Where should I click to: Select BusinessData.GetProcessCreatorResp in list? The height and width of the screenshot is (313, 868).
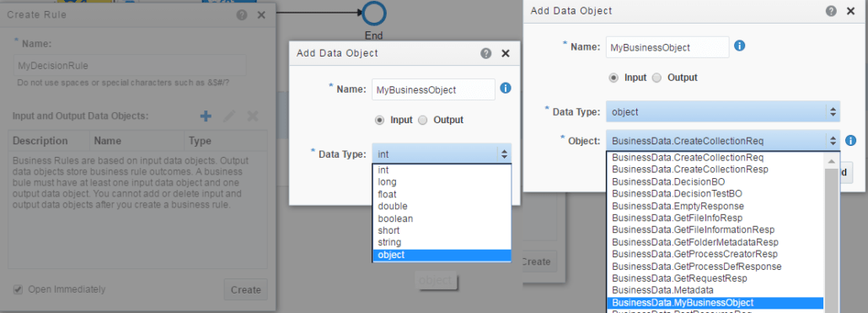point(715,254)
